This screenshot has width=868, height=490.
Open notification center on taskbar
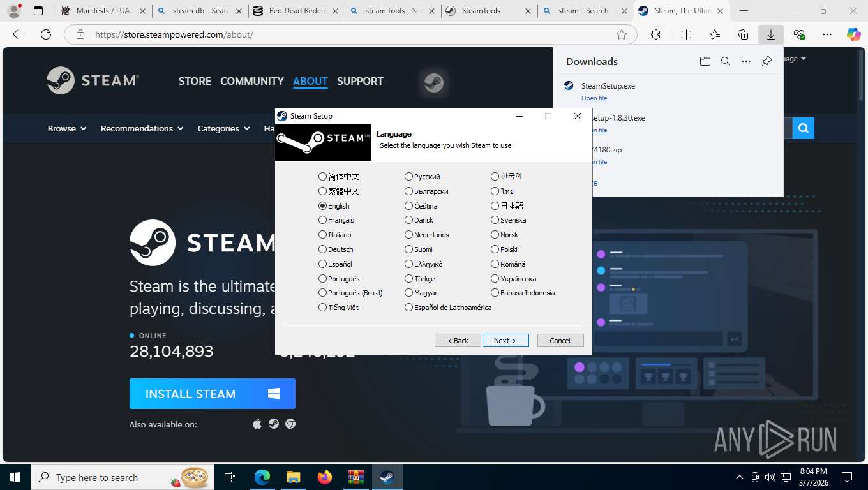847,477
